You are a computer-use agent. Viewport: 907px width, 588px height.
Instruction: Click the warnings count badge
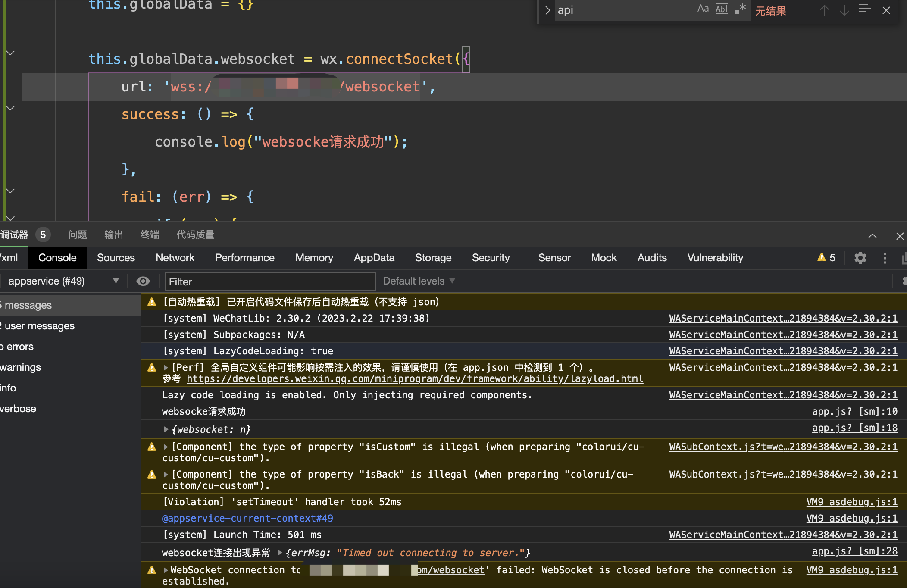826,258
